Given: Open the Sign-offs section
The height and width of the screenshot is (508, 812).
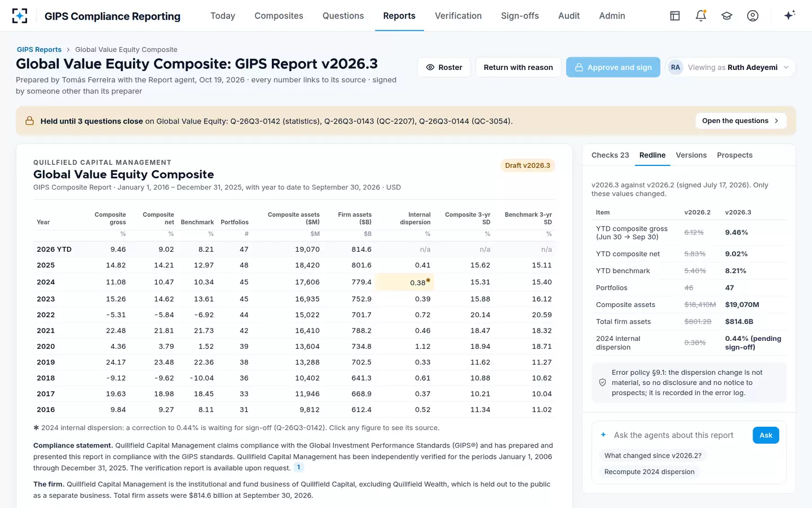Looking at the screenshot, I should click(520, 16).
